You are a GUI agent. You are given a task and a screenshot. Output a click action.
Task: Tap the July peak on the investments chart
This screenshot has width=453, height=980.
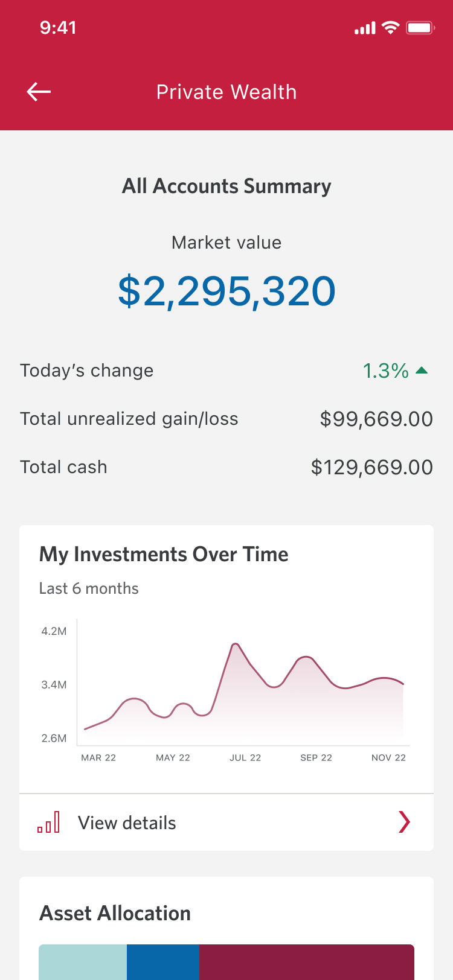[236, 645]
